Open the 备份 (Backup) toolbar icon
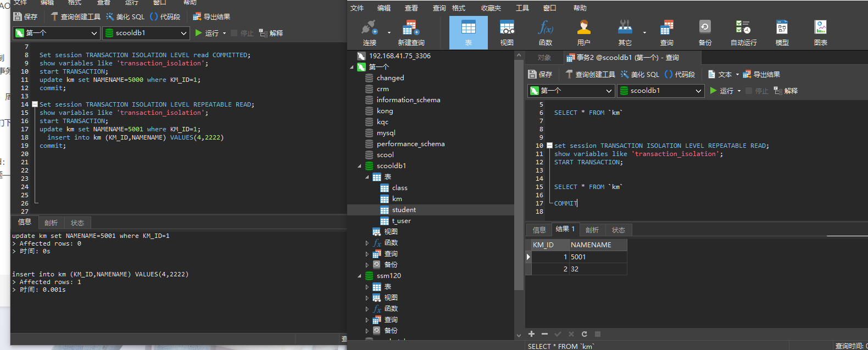 coord(705,32)
